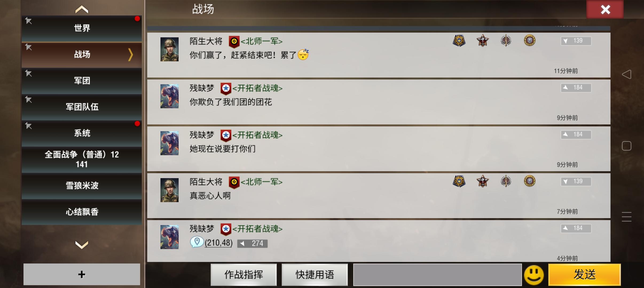The height and width of the screenshot is (288, 644).
Task: Open 快捷用语 quick phrases
Action: point(315,275)
